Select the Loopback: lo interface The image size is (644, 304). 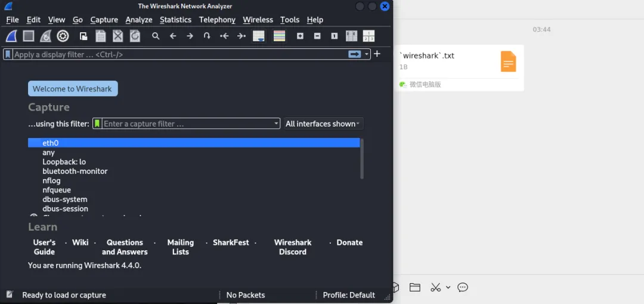(x=194, y=162)
